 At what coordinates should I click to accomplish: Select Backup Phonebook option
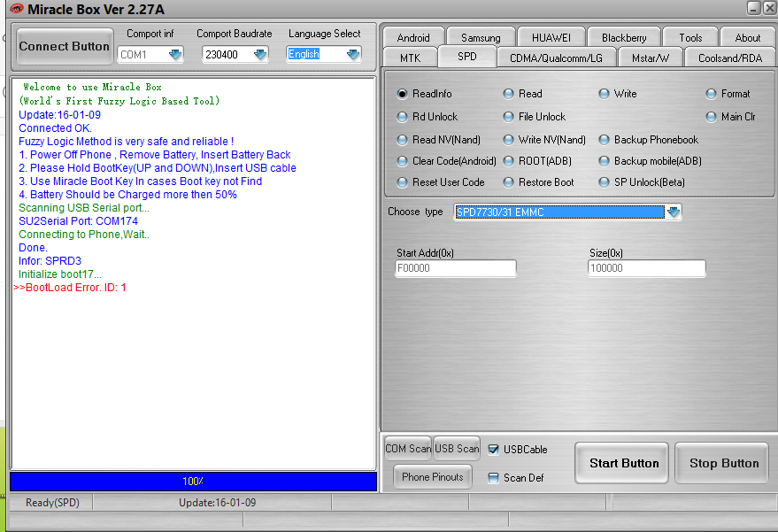(604, 140)
